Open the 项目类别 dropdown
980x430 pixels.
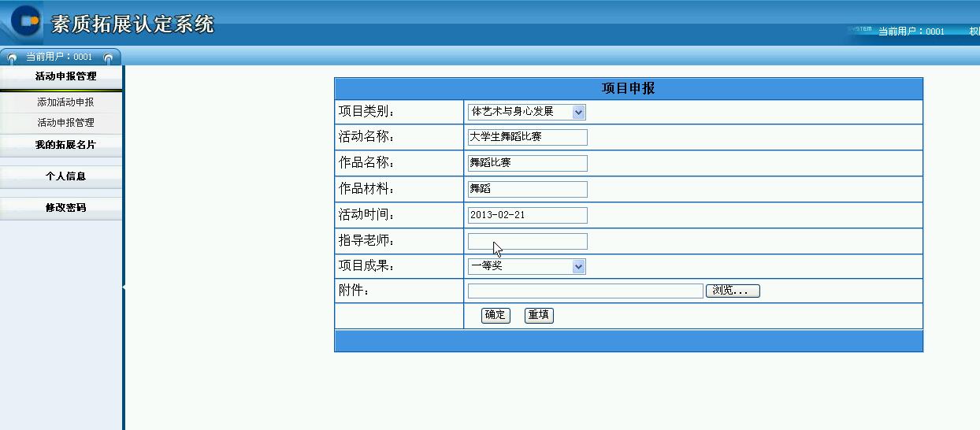pyautogui.click(x=526, y=112)
